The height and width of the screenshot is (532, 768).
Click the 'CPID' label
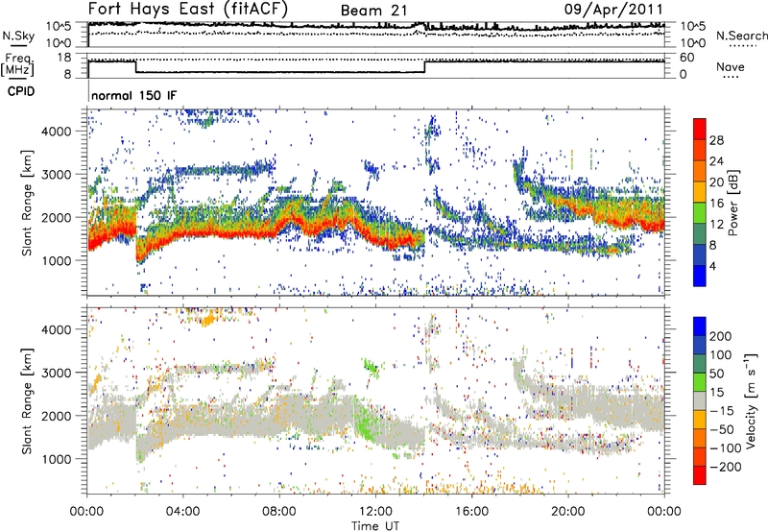21,91
